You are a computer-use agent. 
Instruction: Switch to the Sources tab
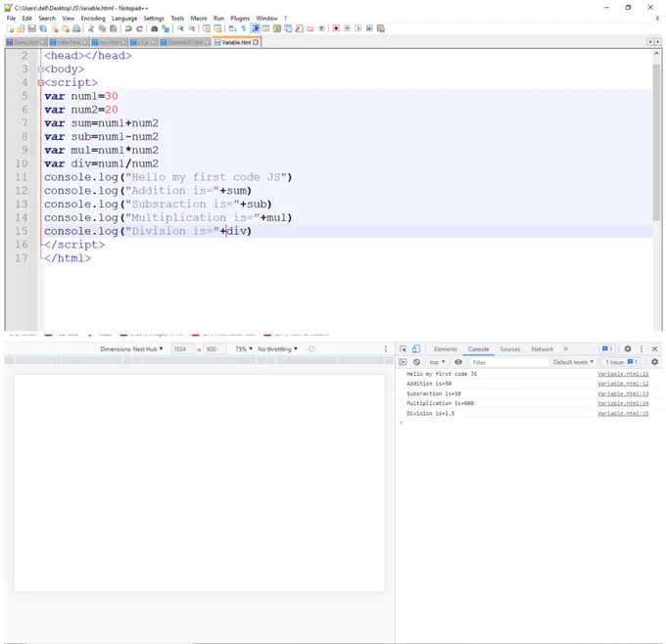click(x=509, y=349)
